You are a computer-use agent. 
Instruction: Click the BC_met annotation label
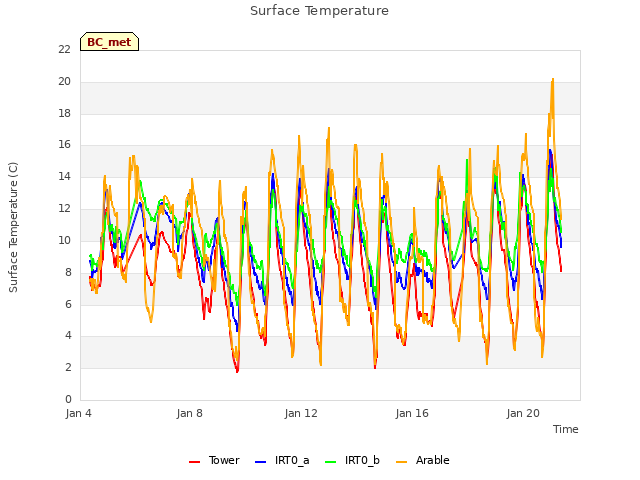tap(109, 42)
